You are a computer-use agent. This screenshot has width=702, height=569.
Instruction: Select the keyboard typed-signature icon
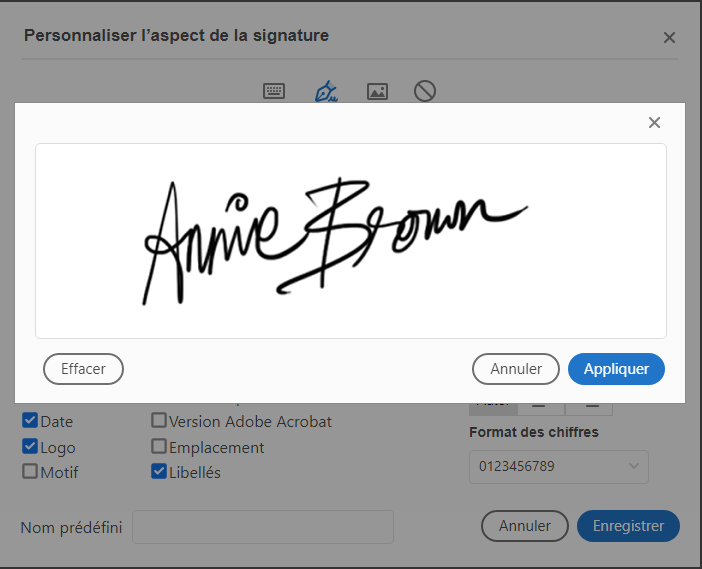pyautogui.click(x=274, y=92)
